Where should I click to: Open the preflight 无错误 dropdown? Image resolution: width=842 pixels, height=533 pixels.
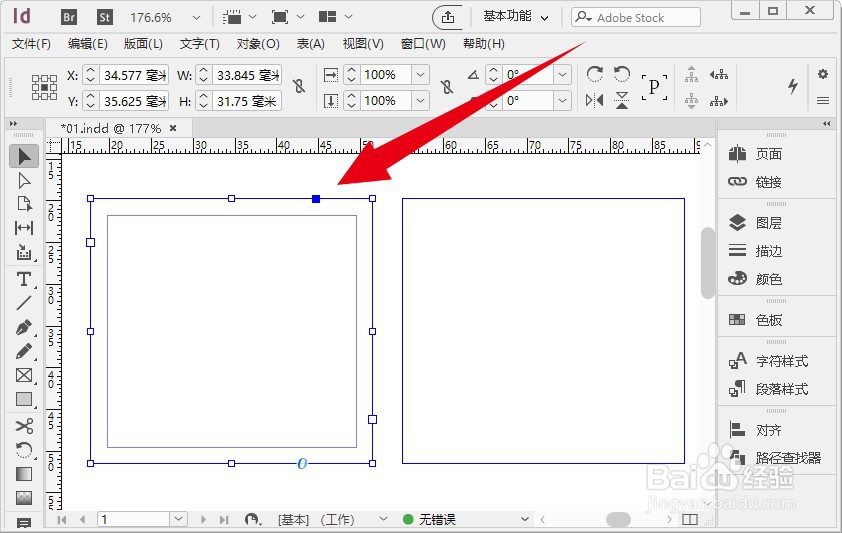pyautogui.click(x=525, y=519)
